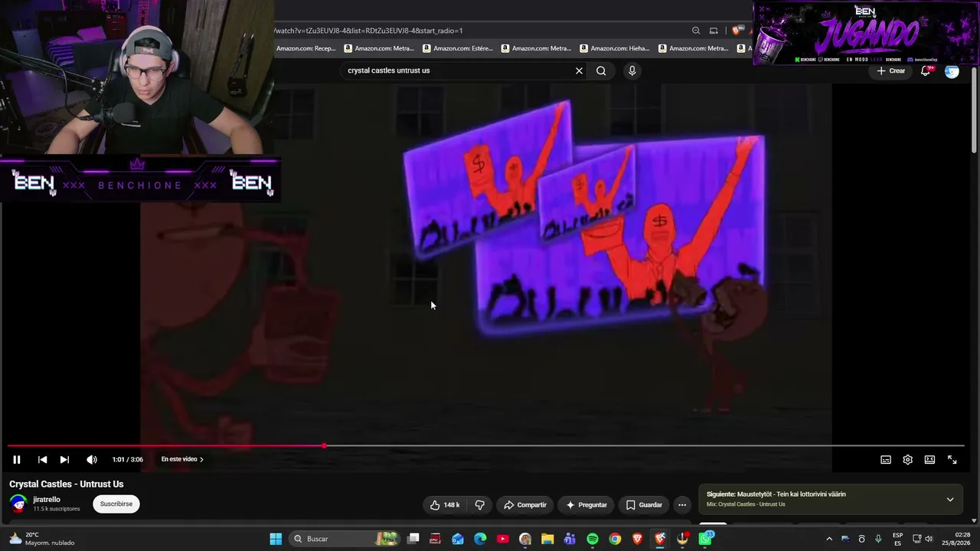
Task: Click the red video progress bar scrubber
Action: (324, 445)
